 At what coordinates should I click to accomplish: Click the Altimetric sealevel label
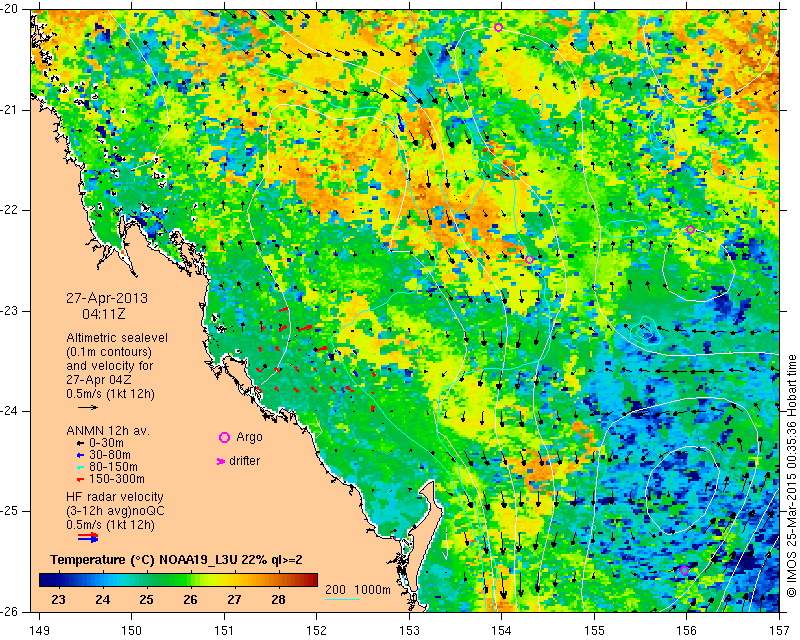click(117, 338)
